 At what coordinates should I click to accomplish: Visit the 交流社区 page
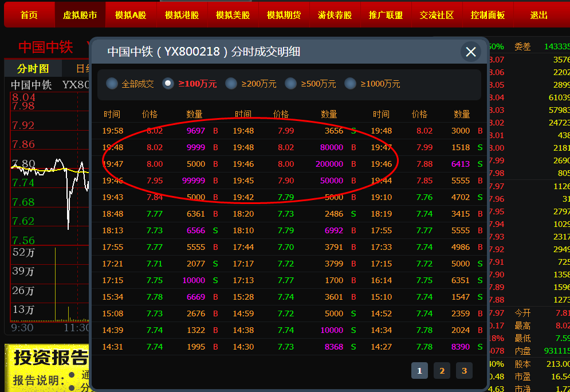(x=437, y=15)
